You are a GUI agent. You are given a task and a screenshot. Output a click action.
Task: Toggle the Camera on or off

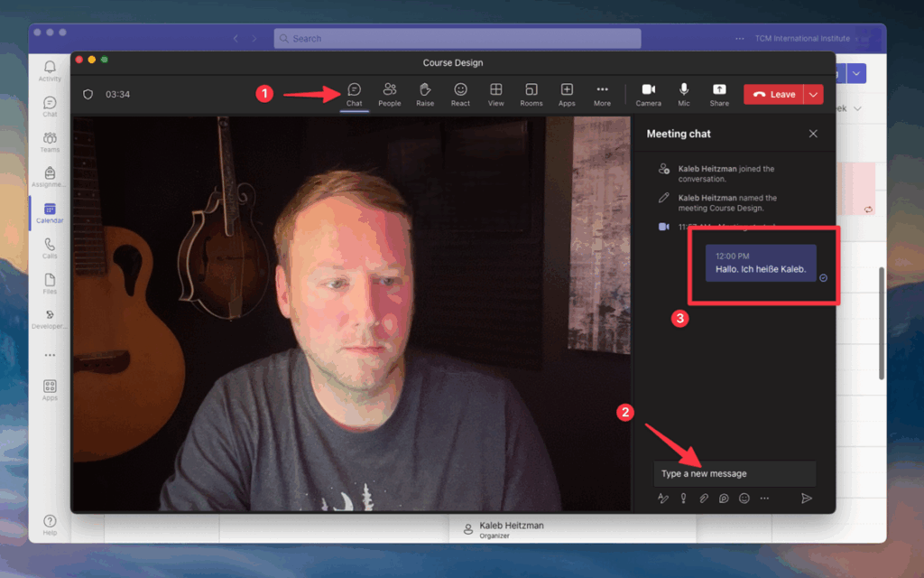click(648, 94)
